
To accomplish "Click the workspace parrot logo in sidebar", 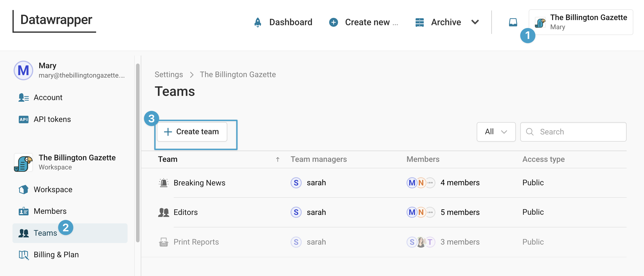I will coord(23,163).
